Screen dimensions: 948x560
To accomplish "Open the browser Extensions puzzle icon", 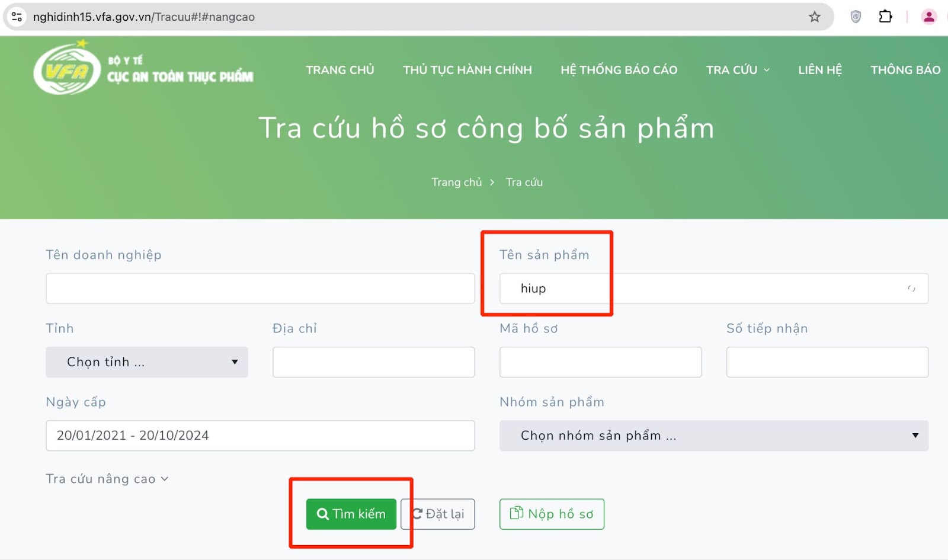I will tap(885, 17).
